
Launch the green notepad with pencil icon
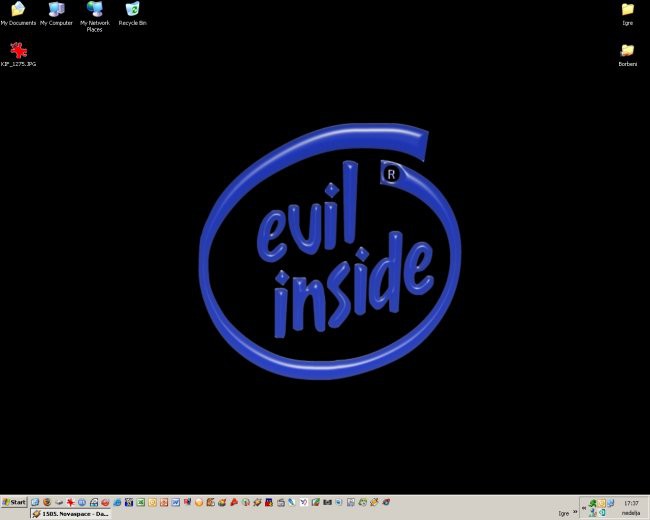tap(315, 502)
